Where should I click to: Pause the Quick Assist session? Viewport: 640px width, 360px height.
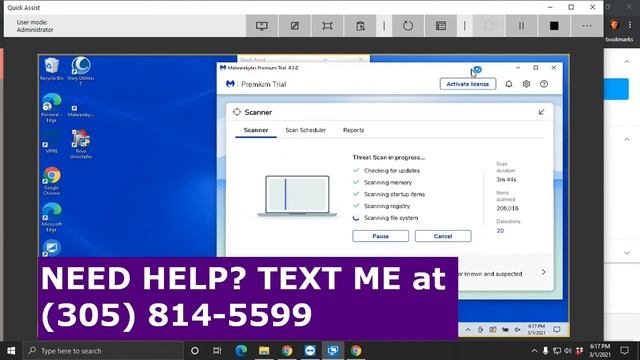click(521, 26)
